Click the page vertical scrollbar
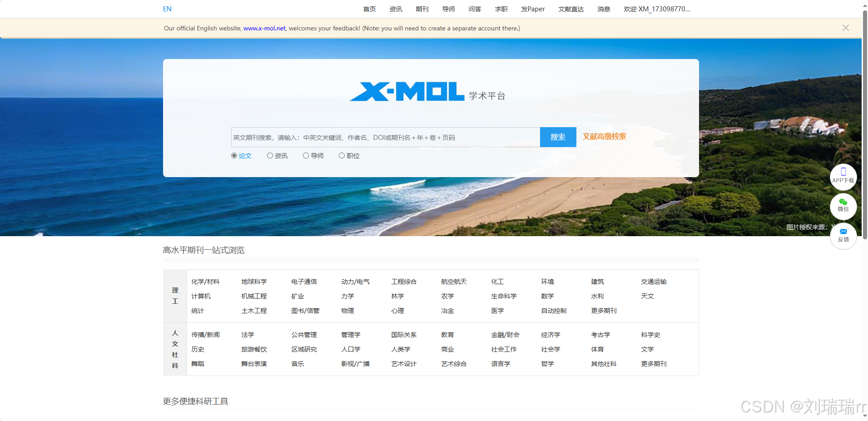Viewport: 868px width, 421px height. coord(865,125)
